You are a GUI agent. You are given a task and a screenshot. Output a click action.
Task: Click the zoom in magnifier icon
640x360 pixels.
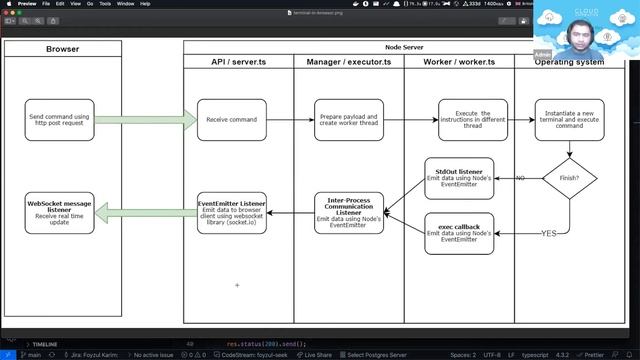point(38,21)
